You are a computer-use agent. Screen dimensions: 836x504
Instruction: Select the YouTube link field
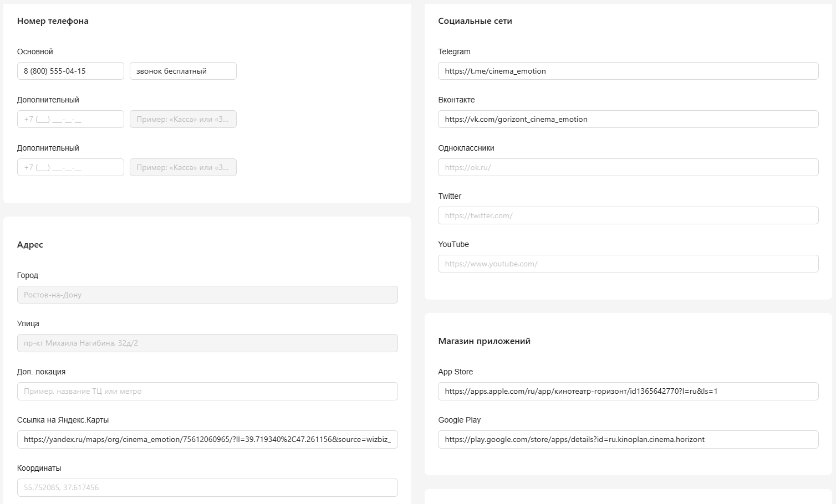point(628,264)
